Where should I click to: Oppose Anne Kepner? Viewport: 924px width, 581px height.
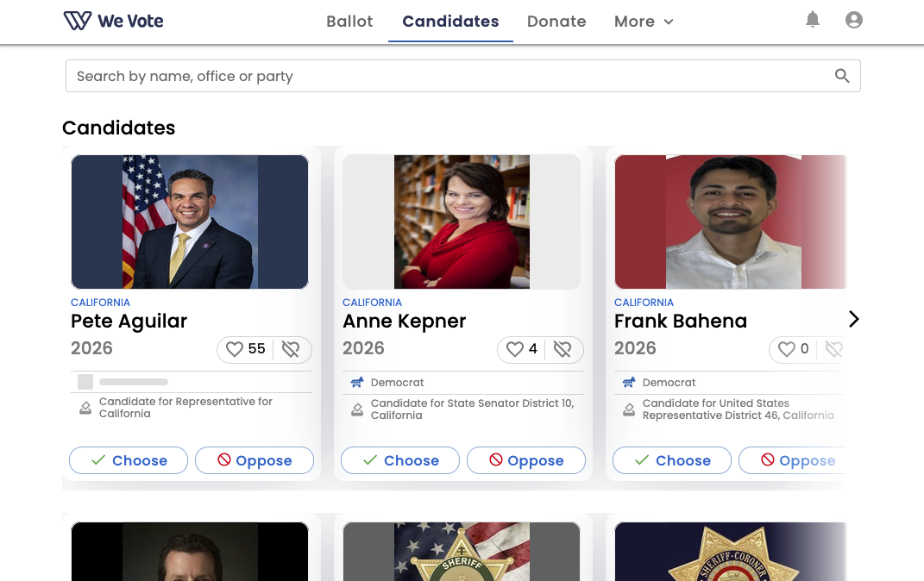(526, 460)
